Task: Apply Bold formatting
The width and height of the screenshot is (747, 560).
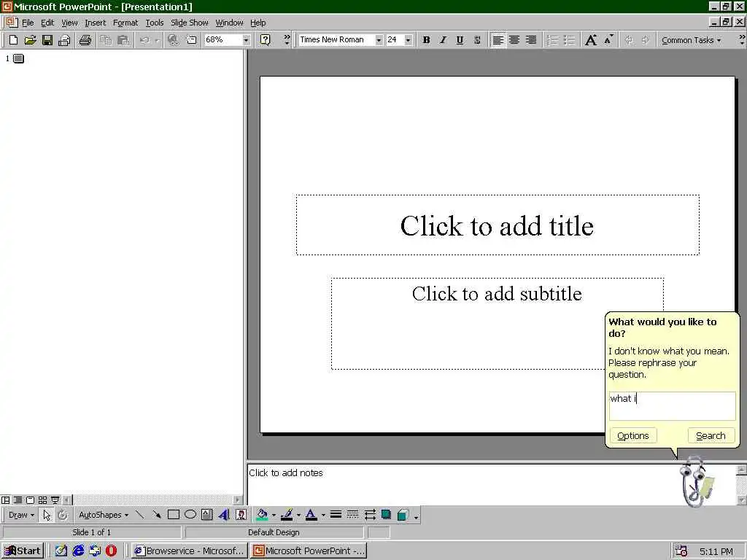Action: tap(426, 40)
